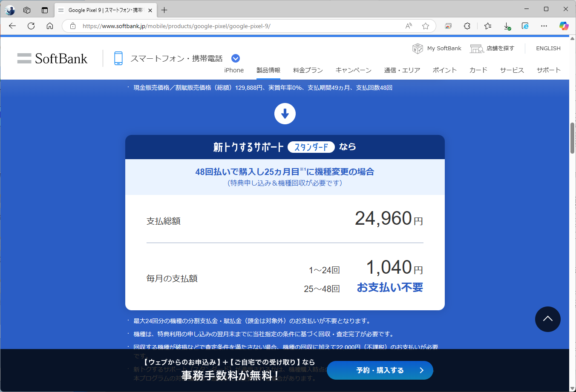Open the サポート menu
This screenshot has width=576, height=392.
pyautogui.click(x=549, y=70)
